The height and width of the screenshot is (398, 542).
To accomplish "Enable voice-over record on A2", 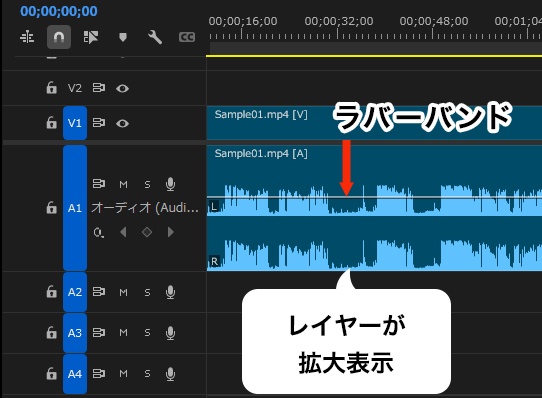I will point(170,292).
